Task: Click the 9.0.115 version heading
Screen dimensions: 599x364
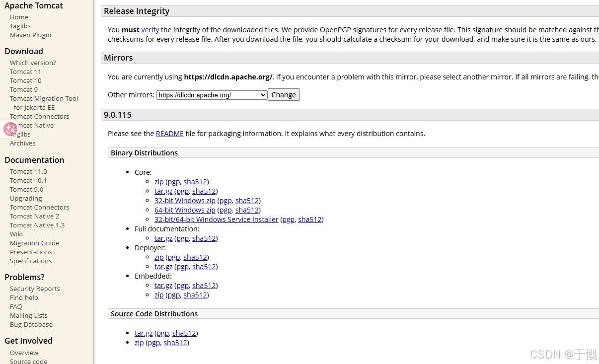Action: point(118,115)
